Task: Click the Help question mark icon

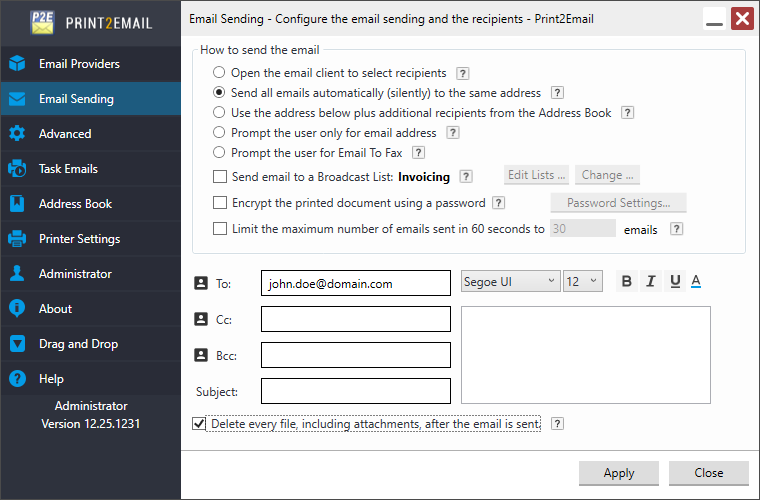Action: (17, 378)
